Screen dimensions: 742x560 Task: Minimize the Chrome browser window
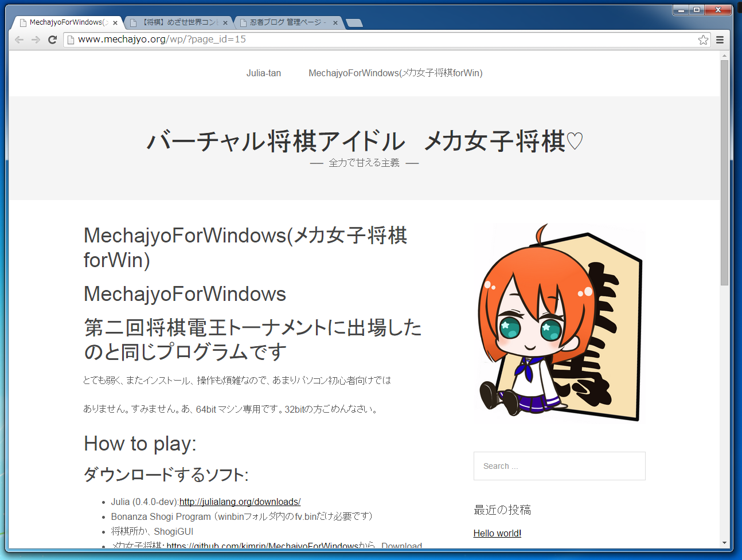(681, 10)
